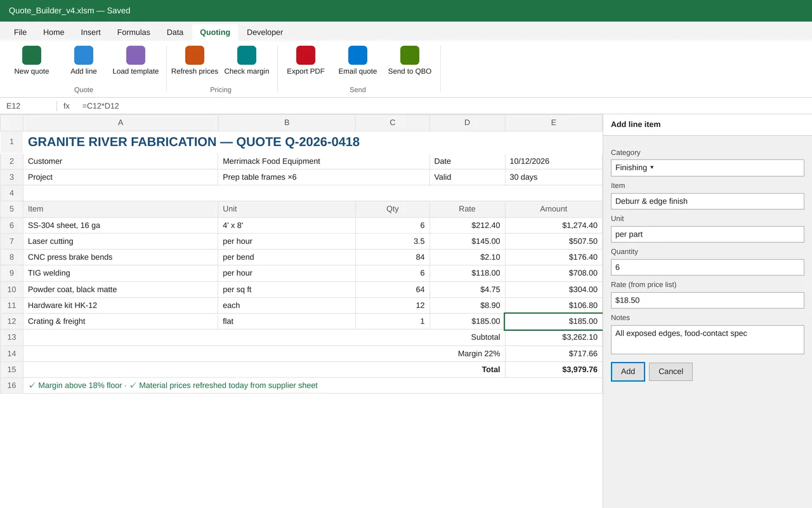The image size is (812, 508).
Task: Switch to the Formulas tab
Action: point(134,32)
